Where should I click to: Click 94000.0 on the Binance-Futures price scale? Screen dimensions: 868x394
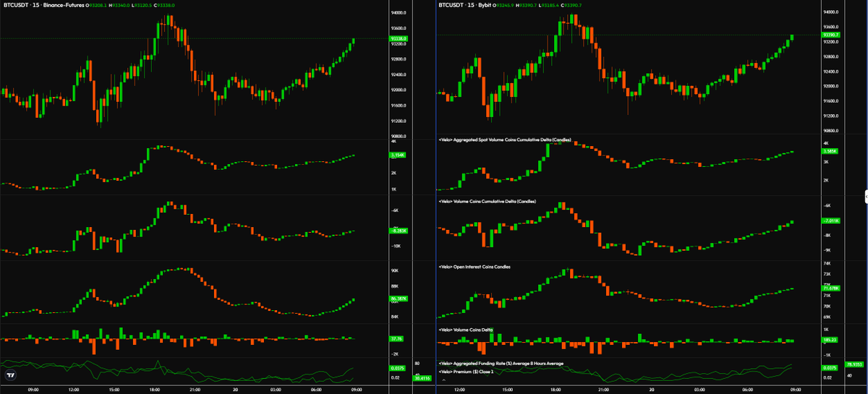pos(399,13)
